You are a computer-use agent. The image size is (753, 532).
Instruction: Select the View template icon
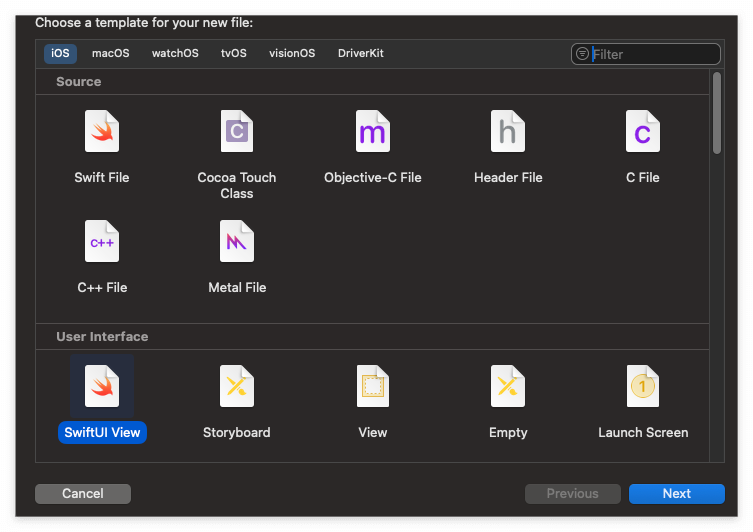click(x=373, y=386)
